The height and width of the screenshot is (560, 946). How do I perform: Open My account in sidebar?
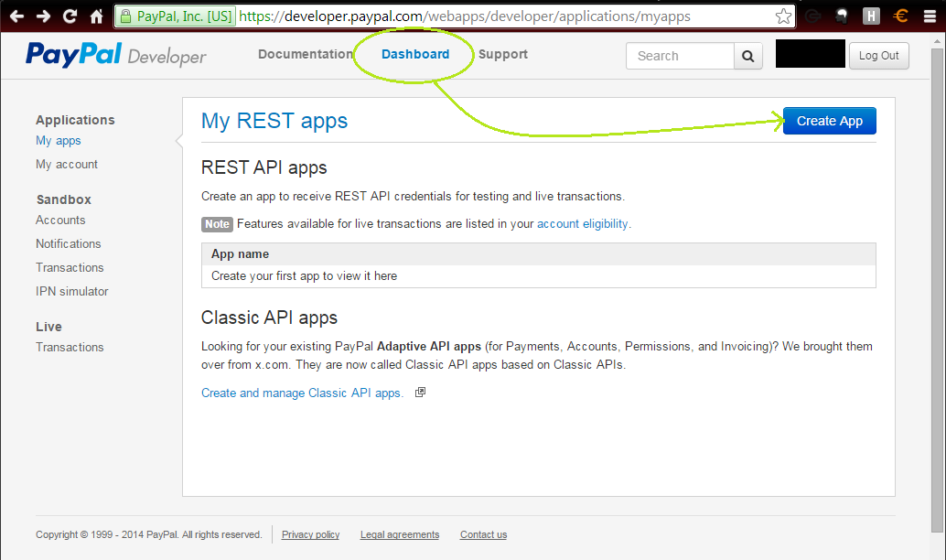coord(67,164)
